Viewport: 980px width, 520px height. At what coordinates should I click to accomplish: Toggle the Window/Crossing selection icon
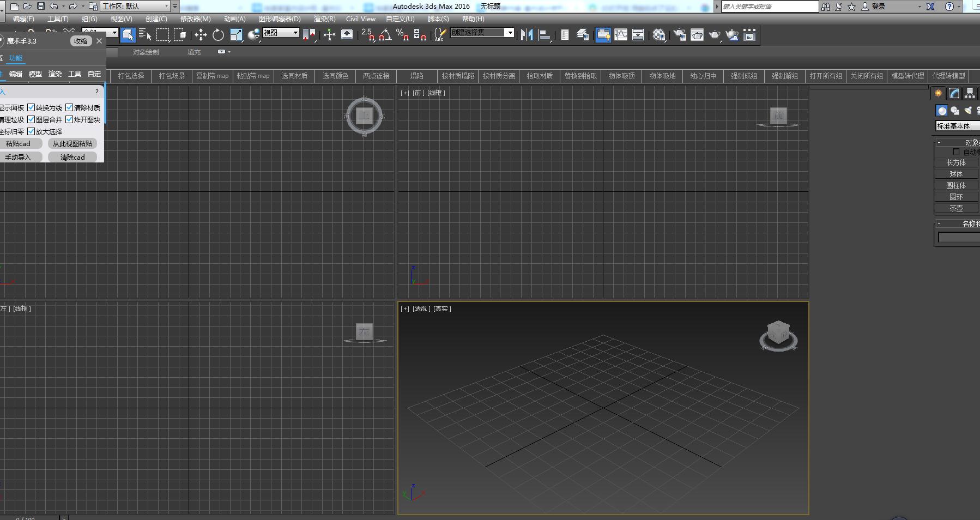(x=180, y=35)
